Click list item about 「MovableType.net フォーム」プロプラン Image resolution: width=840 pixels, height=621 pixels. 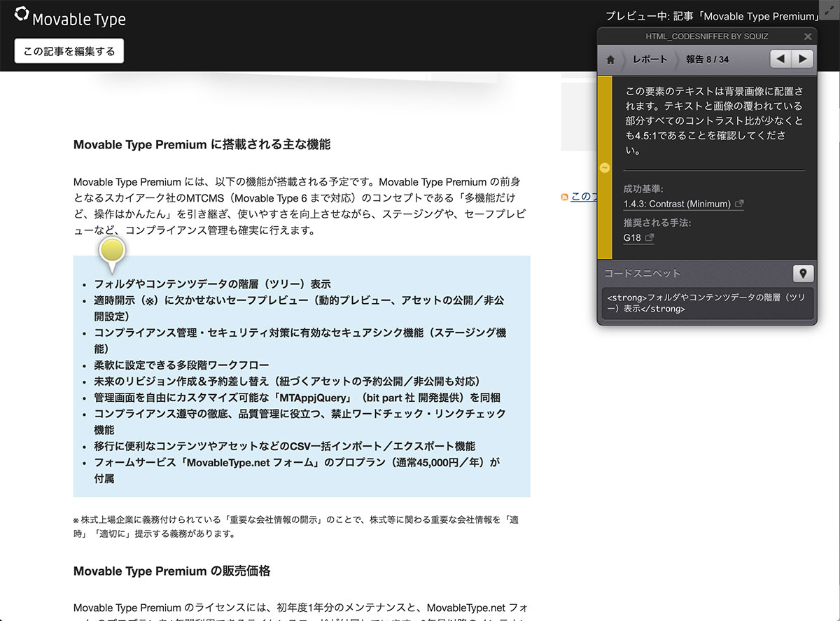(297, 470)
